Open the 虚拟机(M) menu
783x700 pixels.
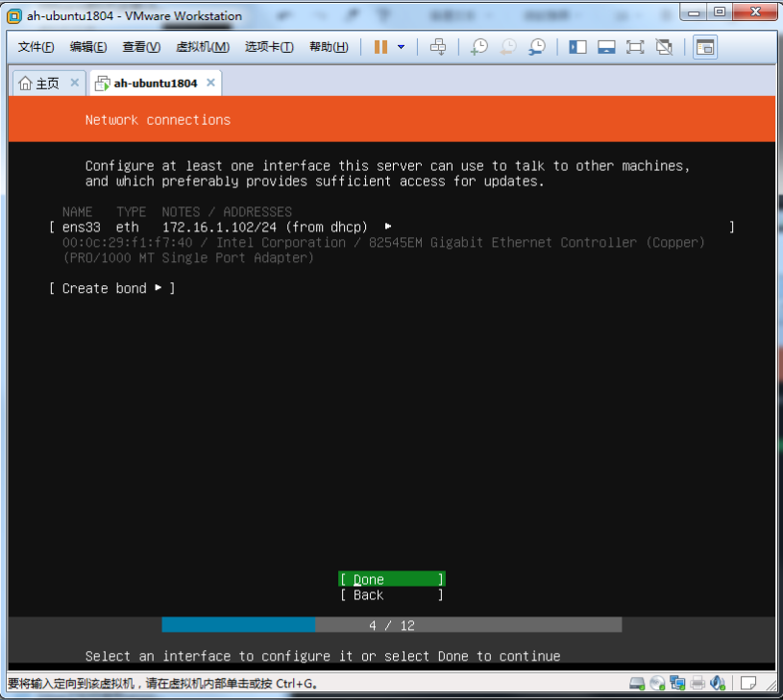(202, 47)
